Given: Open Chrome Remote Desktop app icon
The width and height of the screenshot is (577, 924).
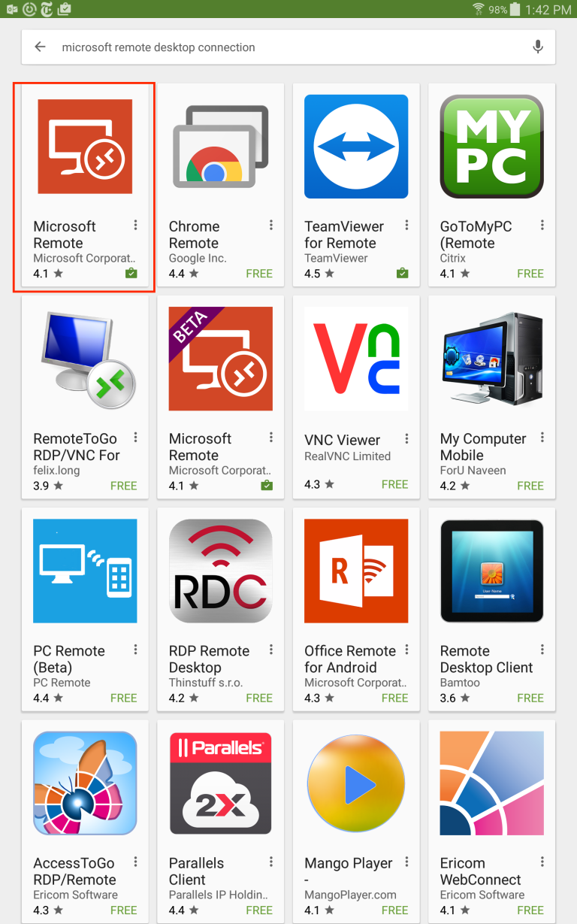Looking at the screenshot, I should (221, 147).
